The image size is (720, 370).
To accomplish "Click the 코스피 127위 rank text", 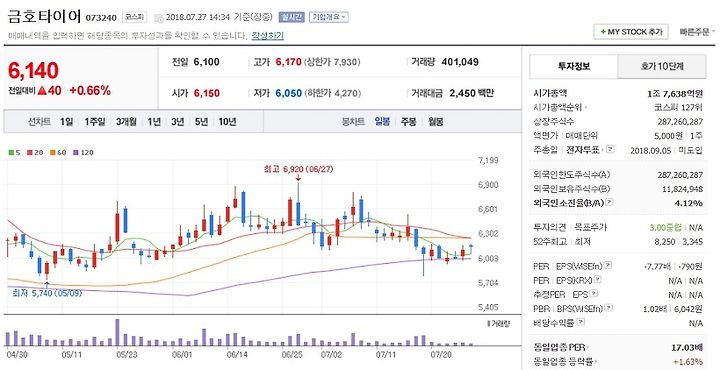I will tap(678, 107).
